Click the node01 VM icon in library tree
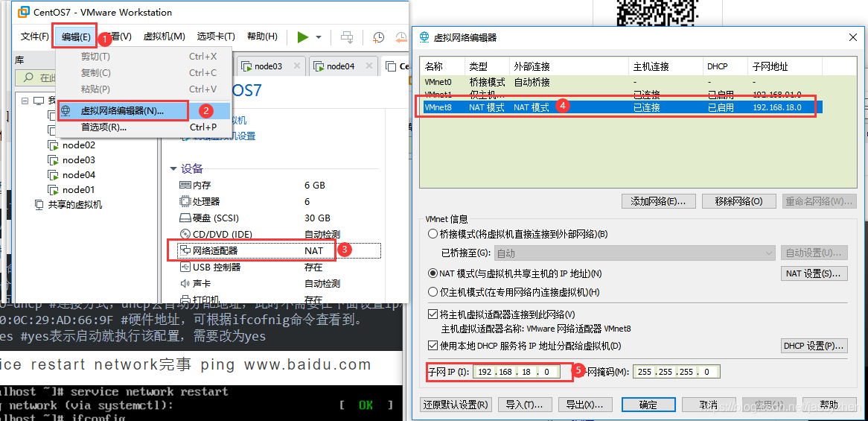Viewport: 868px width, 421px height. 53,190
